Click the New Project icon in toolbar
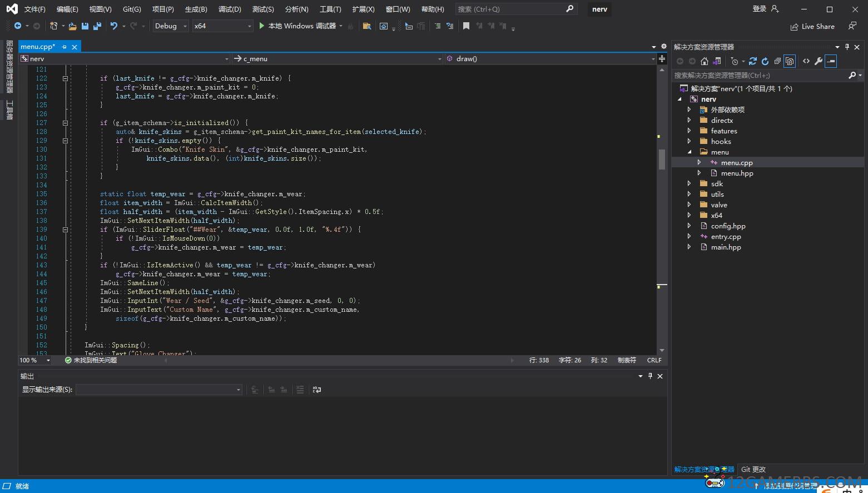Viewport: 868px width, 493px height. tap(53, 26)
